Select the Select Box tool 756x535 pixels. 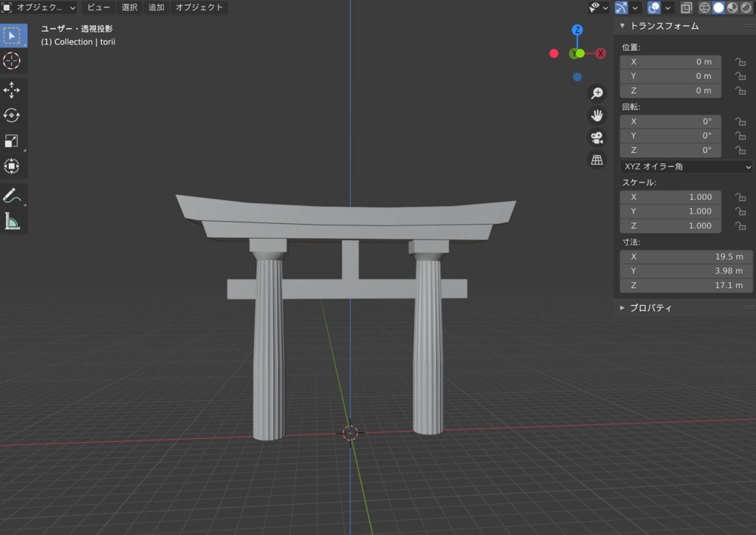click(12, 35)
